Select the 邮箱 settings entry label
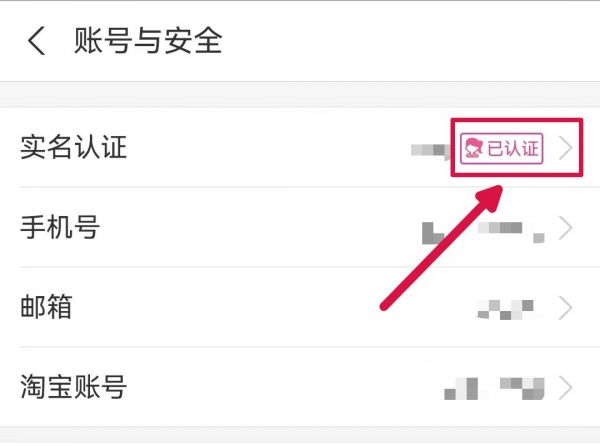Viewport: 600px width, 446px height. coord(46,307)
